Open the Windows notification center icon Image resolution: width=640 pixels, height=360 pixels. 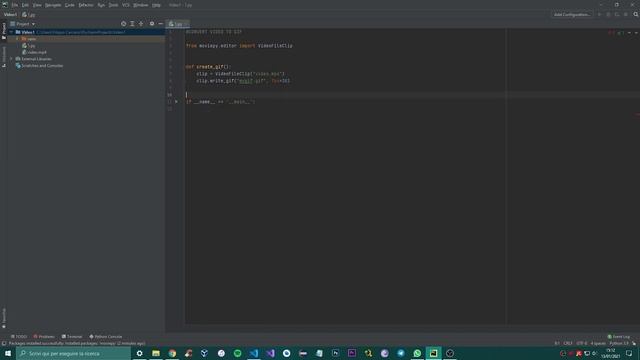pyautogui.click(x=629, y=353)
